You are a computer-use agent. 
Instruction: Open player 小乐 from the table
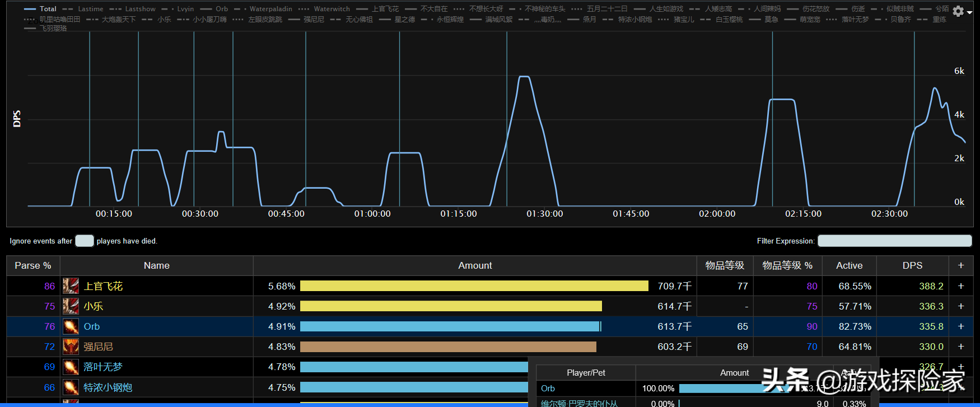pos(94,306)
